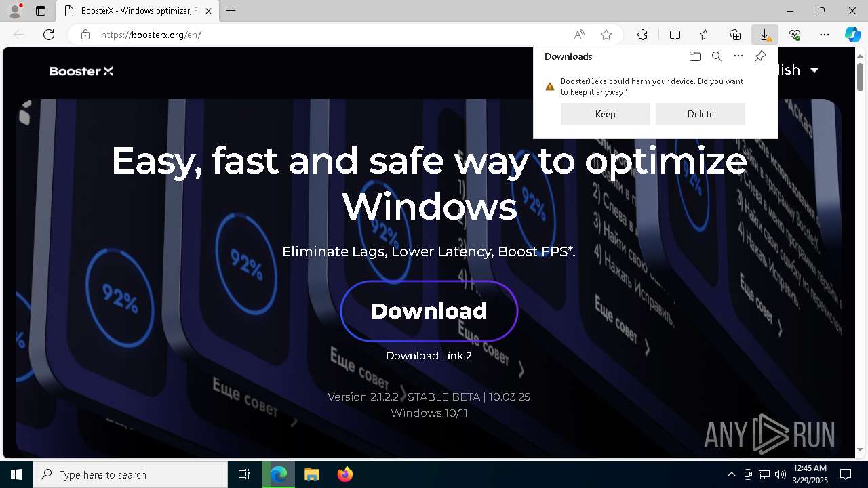This screenshot has width=868, height=488.
Task: Open Settings and more menu
Action: click(825, 35)
